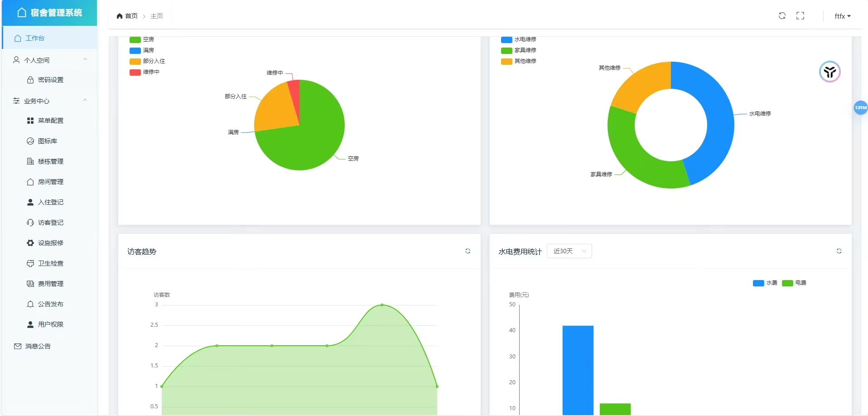This screenshot has width=868, height=416.
Task: Refresh the 访客趋势 chart
Action: click(468, 251)
